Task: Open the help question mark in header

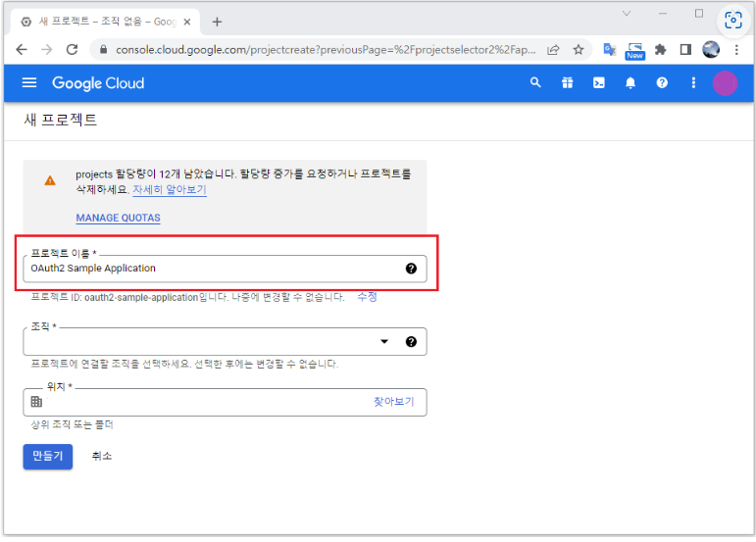Action: (x=662, y=83)
